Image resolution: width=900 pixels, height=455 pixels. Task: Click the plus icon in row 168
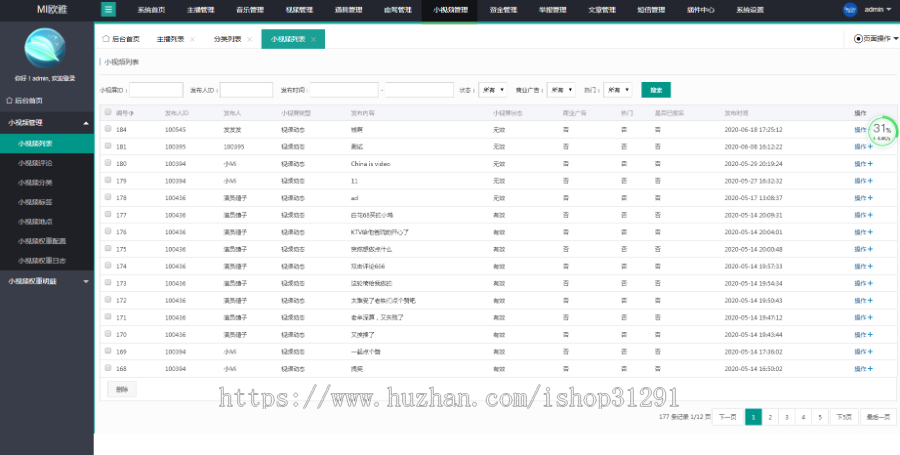pyautogui.click(x=870, y=368)
